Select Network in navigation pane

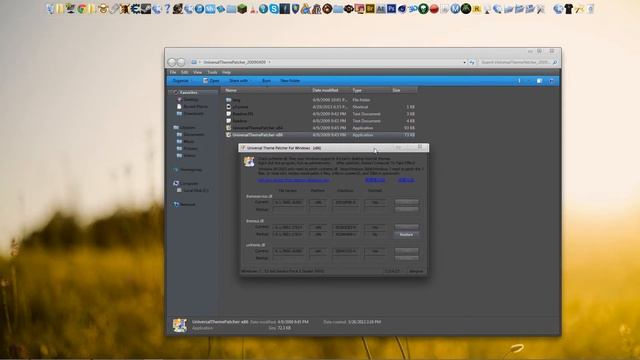tap(188, 204)
